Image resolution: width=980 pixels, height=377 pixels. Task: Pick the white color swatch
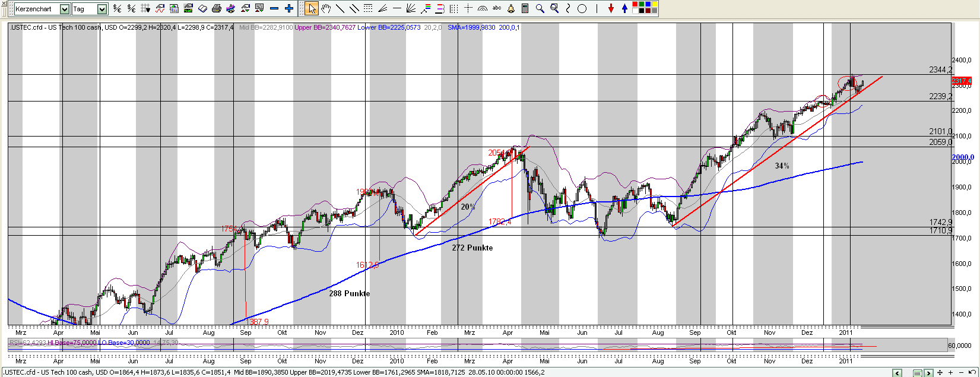coord(635,11)
